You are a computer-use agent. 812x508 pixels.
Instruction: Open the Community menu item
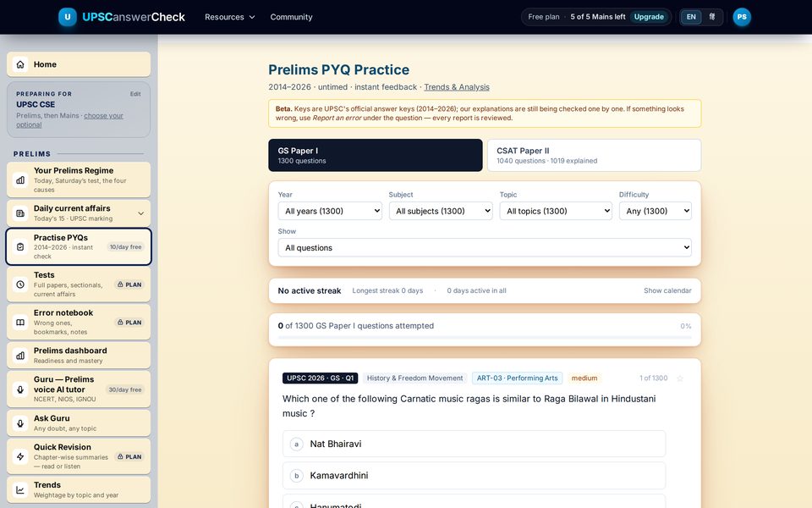click(x=291, y=17)
